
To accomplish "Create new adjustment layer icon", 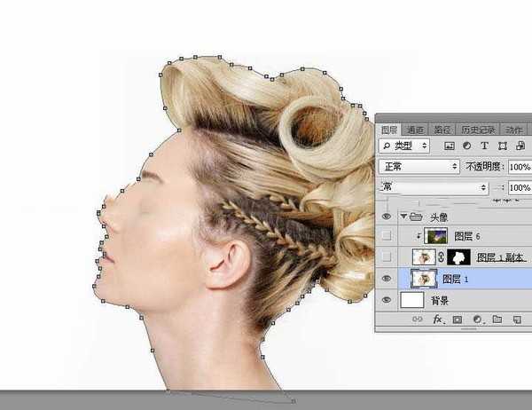I will pos(476,319).
